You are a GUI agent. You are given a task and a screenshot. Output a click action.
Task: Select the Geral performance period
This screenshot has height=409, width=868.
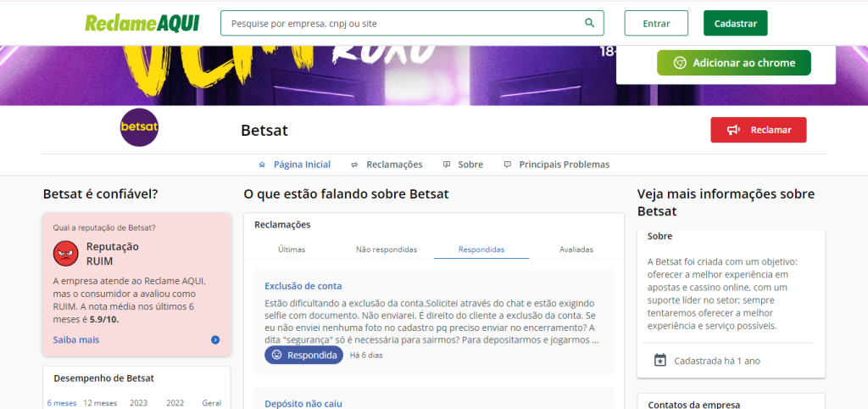212,403
